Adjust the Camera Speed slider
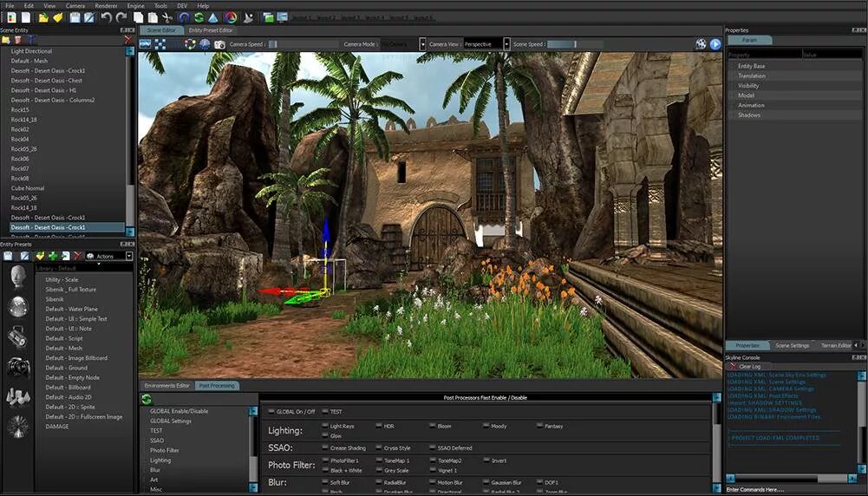This screenshot has height=496, width=868. coord(303,44)
